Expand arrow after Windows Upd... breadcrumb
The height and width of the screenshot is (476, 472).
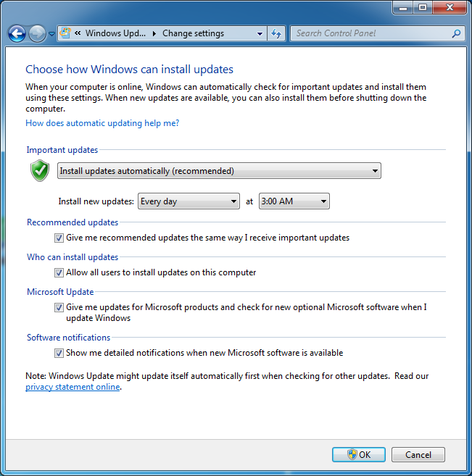154,33
